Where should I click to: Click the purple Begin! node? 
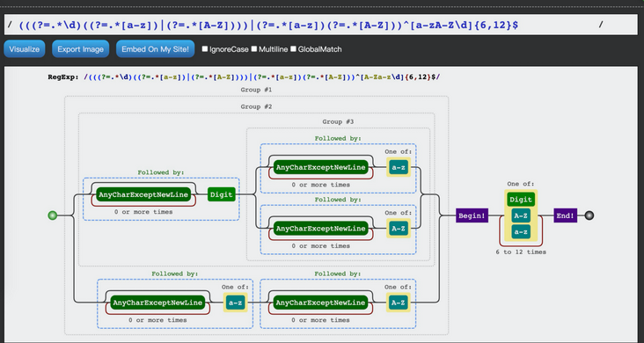(472, 215)
